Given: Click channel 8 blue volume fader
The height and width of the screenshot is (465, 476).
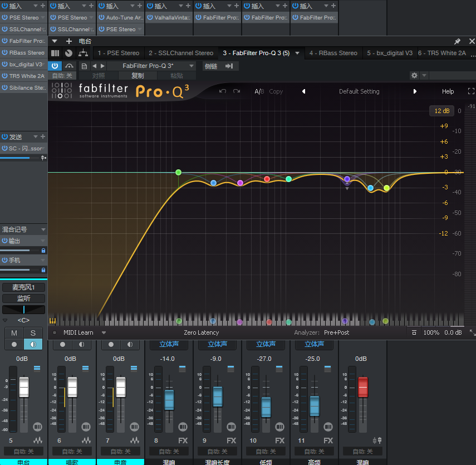Looking at the screenshot, I should tap(169, 400).
